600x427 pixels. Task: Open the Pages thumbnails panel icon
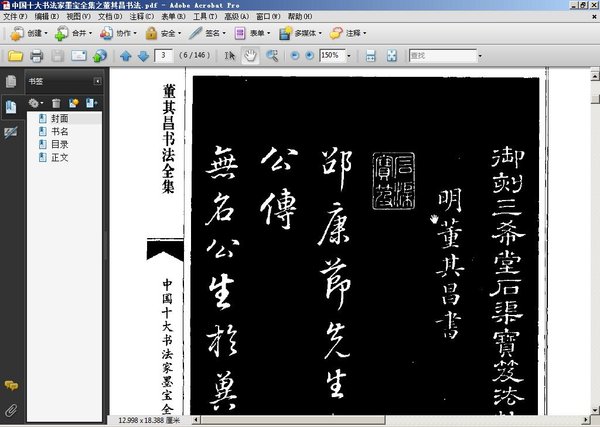(11, 81)
